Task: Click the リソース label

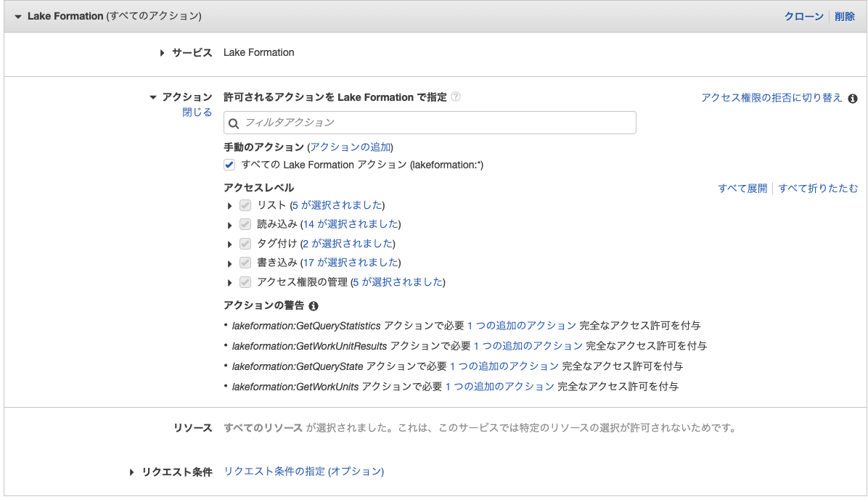Action: point(192,428)
